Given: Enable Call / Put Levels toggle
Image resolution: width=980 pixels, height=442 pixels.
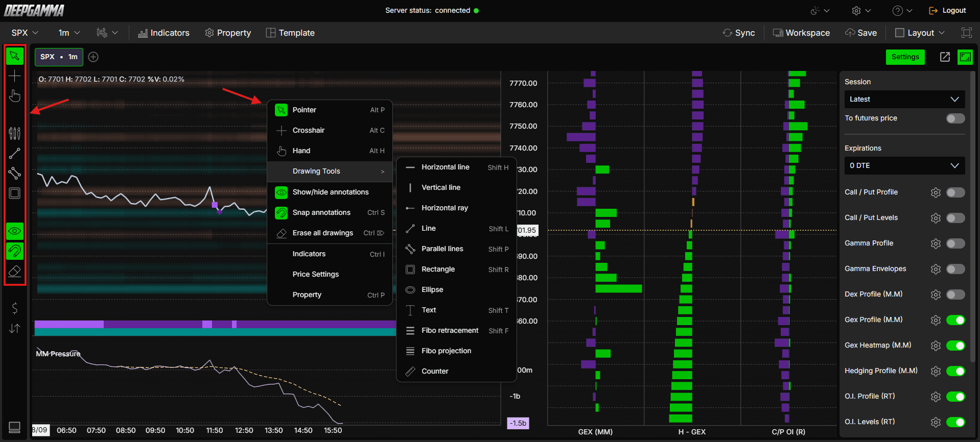Looking at the screenshot, I should (x=955, y=218).
